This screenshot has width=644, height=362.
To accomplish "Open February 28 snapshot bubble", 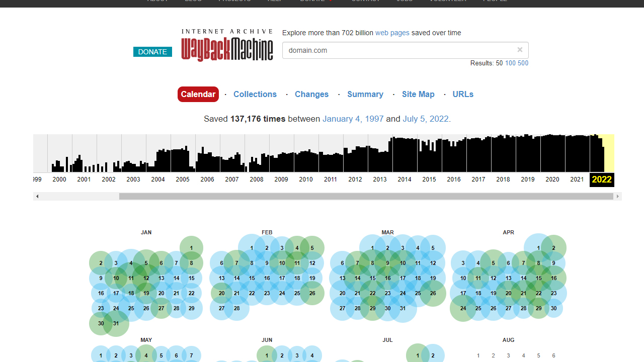I will pyautogui.click(x=236, y=308).
